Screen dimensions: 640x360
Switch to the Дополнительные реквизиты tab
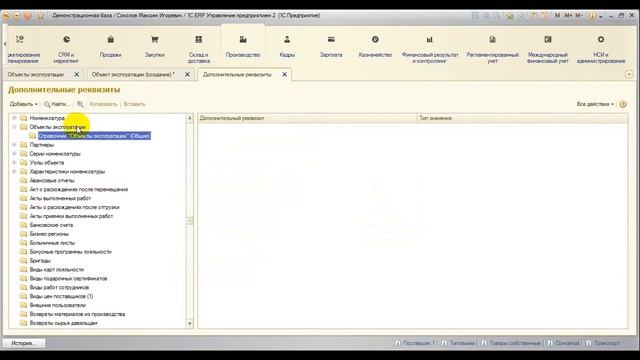coord(237,74)
